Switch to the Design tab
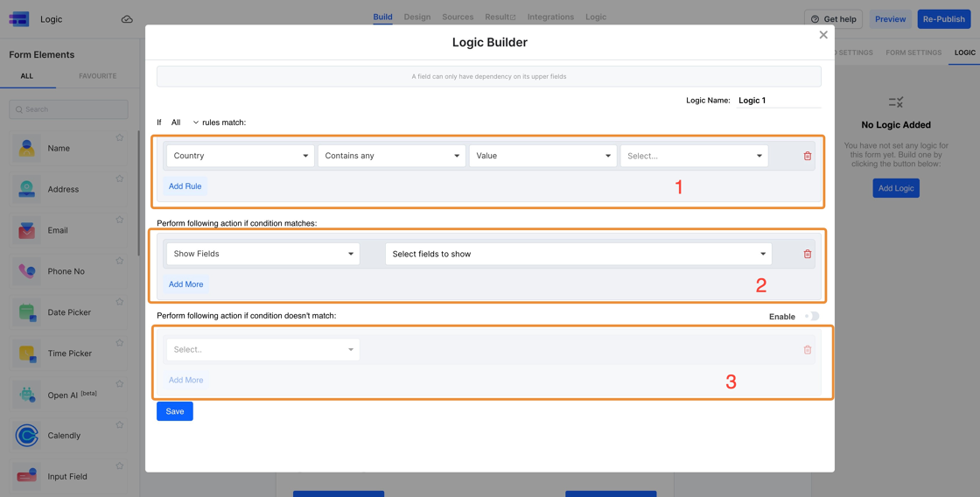The height and width of the screenshot is (497, 980). tap(416, 17)
